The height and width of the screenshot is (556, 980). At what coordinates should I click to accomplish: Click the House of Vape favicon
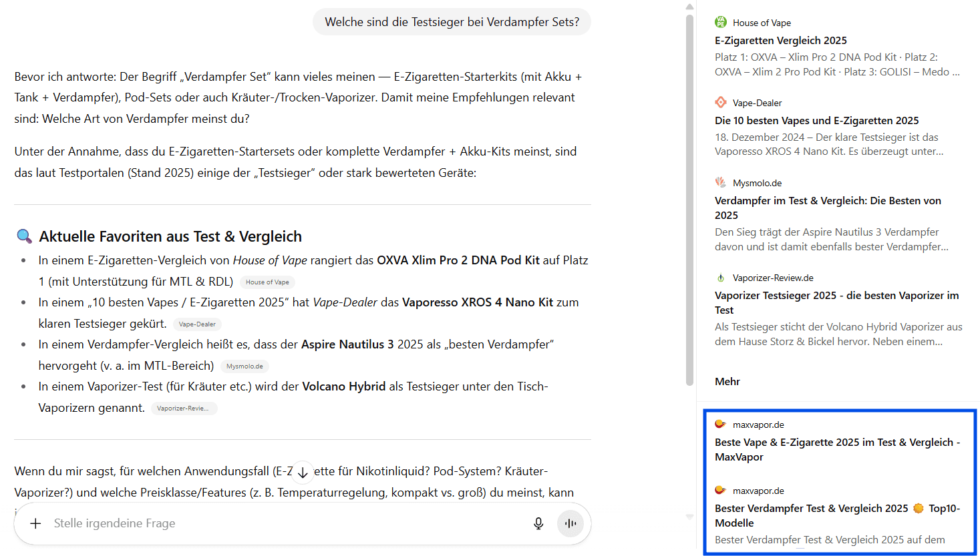721,22
